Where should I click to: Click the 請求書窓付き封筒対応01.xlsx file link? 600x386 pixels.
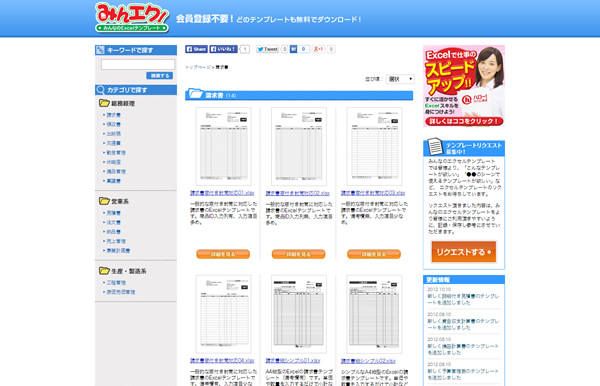222,193
